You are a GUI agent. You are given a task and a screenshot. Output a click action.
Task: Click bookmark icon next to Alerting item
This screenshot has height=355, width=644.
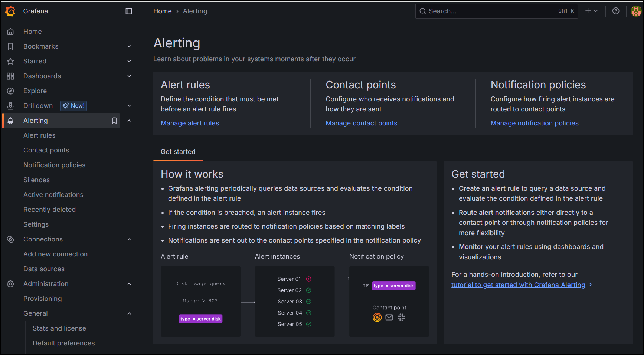(114, 121)
